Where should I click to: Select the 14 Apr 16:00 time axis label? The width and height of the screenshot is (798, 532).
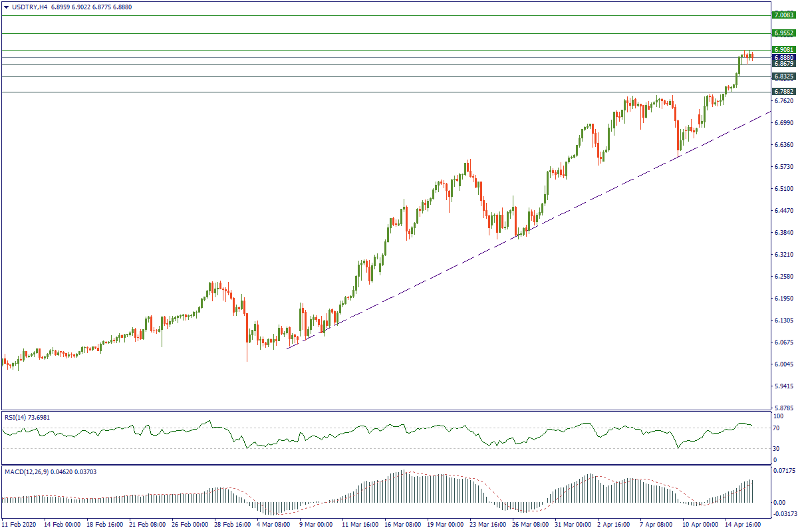(741, 524)
